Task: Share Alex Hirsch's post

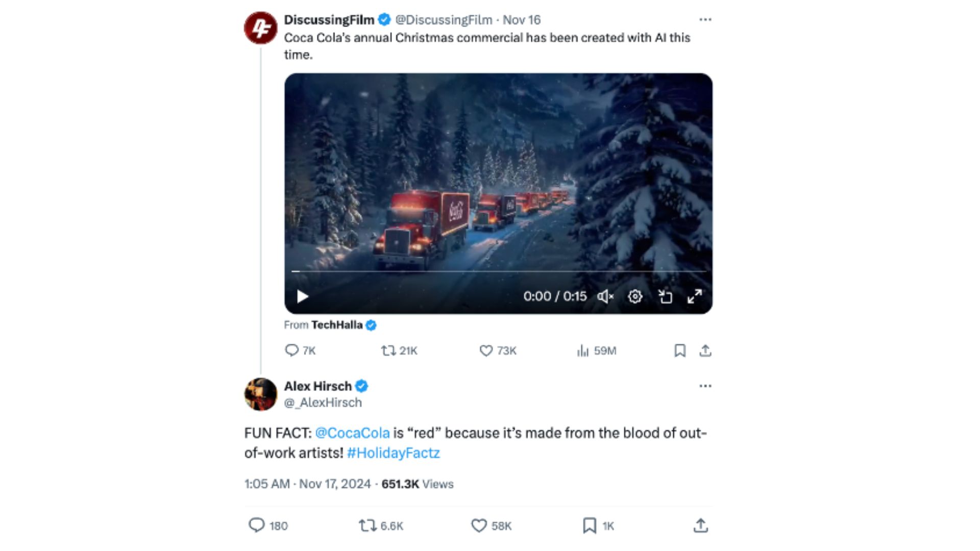Action: (701, 525)
